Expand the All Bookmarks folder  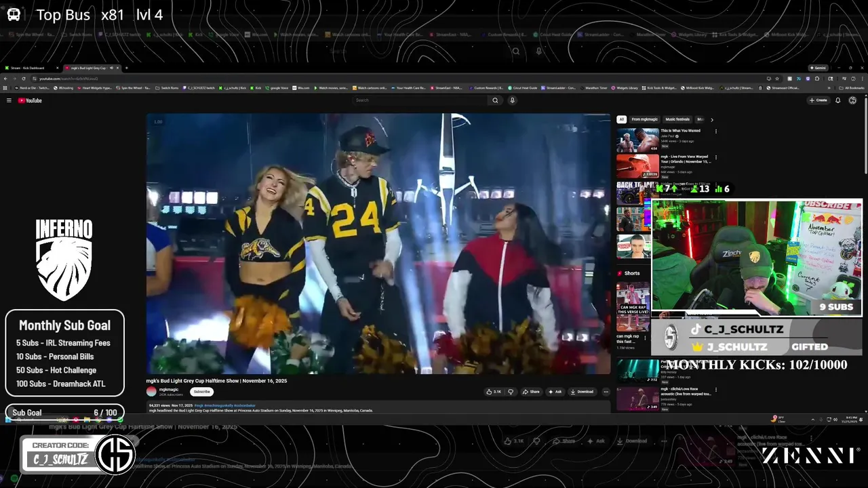[852, 88]
